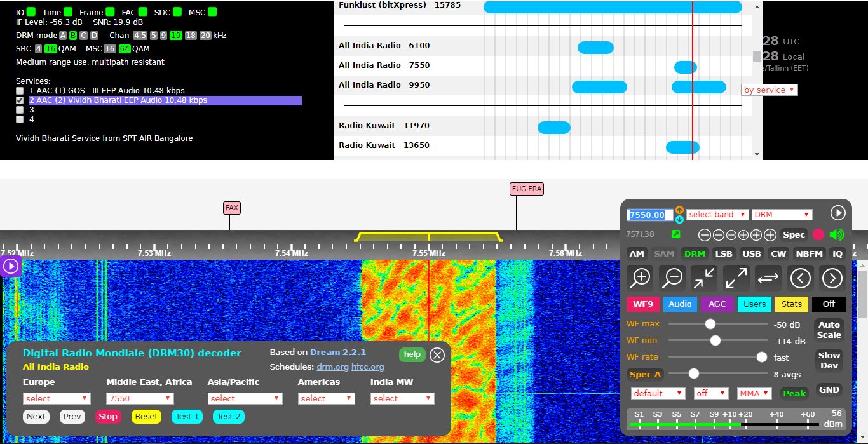Click the WF min slider handle
Viewport: 868px width, 444px height.
click(x=715, y=340)
